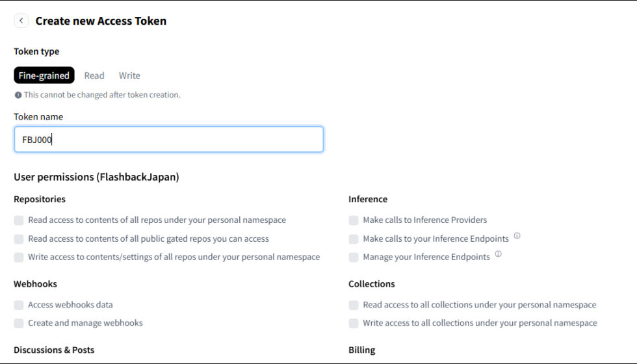Click the User permissions (FlashbackJapan) heading
Image resolution: width=637 pixels, height=364 pixels.
point(96,177)
